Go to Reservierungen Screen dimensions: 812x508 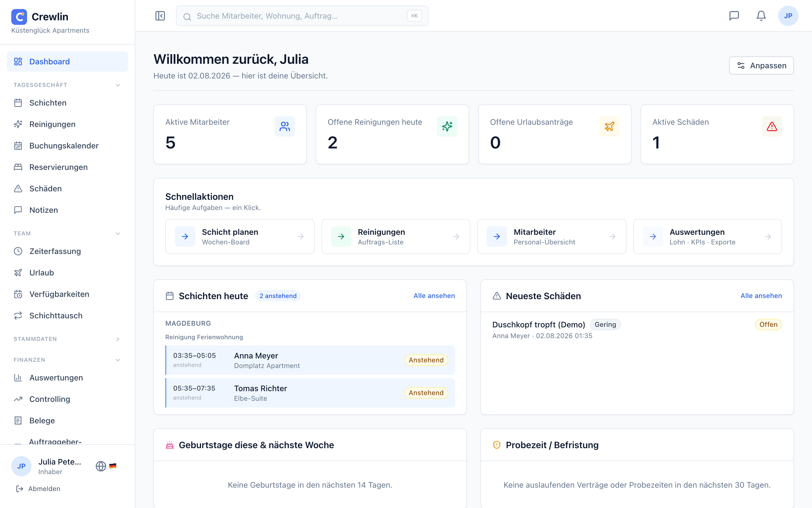[x=67, y=167]
